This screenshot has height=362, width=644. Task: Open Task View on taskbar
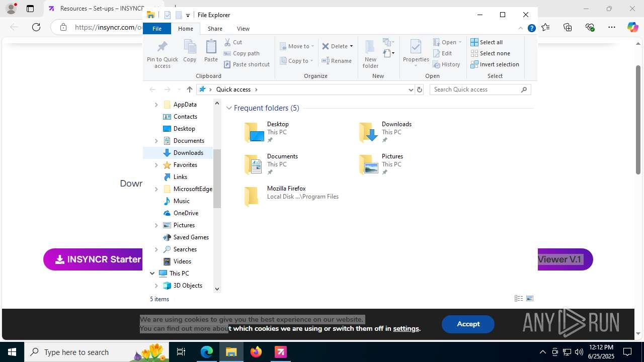pos(181,352)
